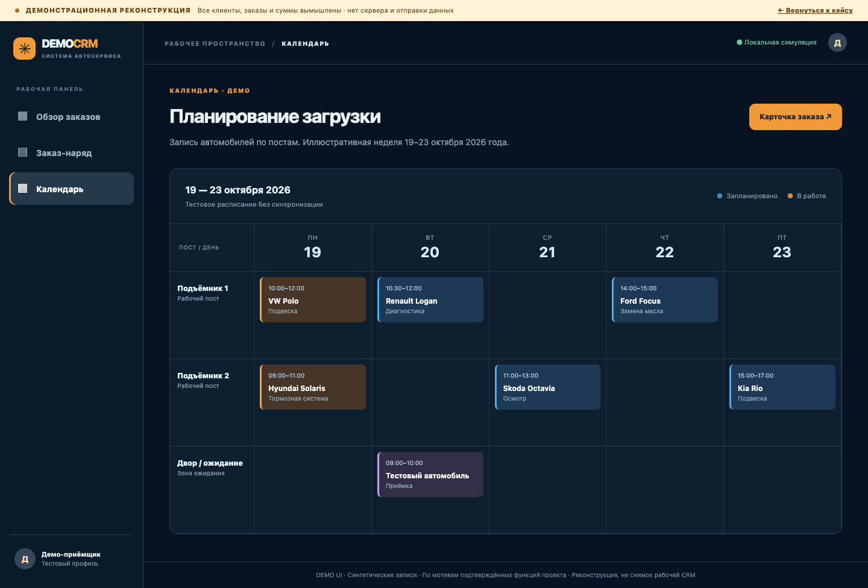The image size is (868, 588).
Task: Select the Календарь sidebar item
Action: [x=72, y=189]
